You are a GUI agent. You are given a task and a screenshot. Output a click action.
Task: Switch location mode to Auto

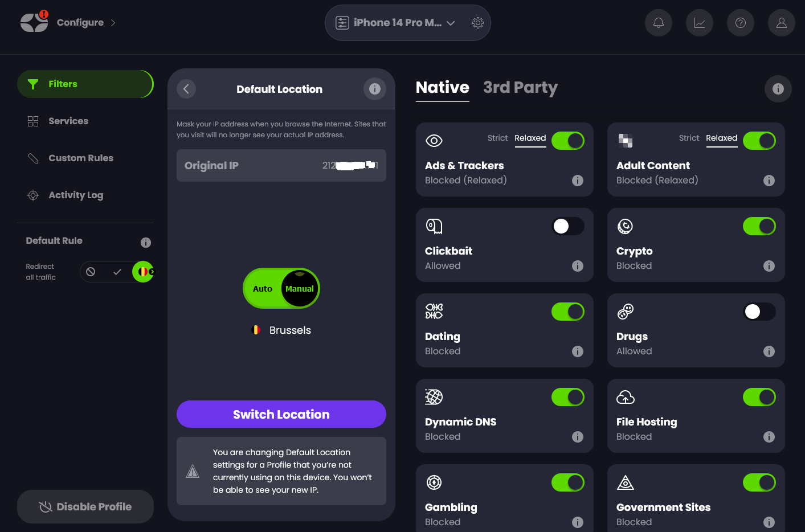263,289
